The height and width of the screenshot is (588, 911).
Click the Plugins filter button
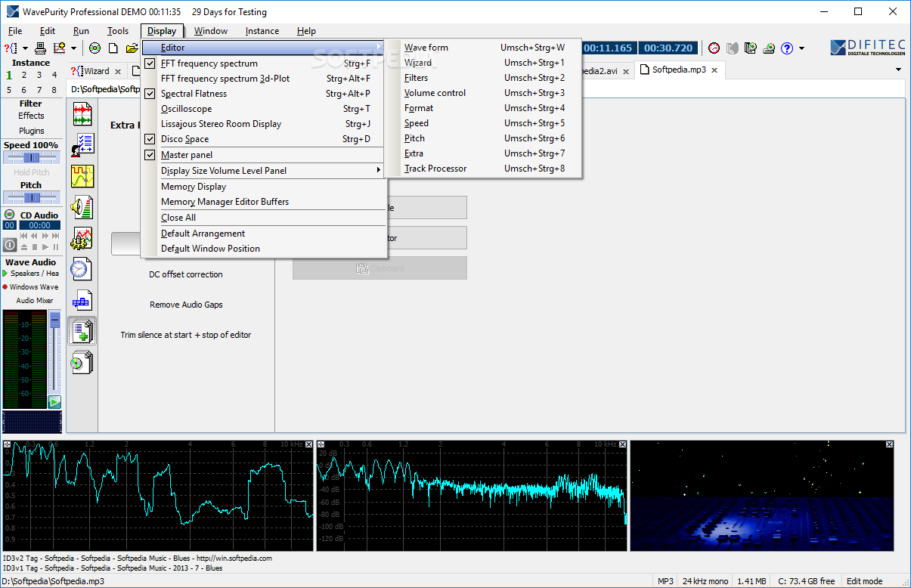click(x=31, y=131)
